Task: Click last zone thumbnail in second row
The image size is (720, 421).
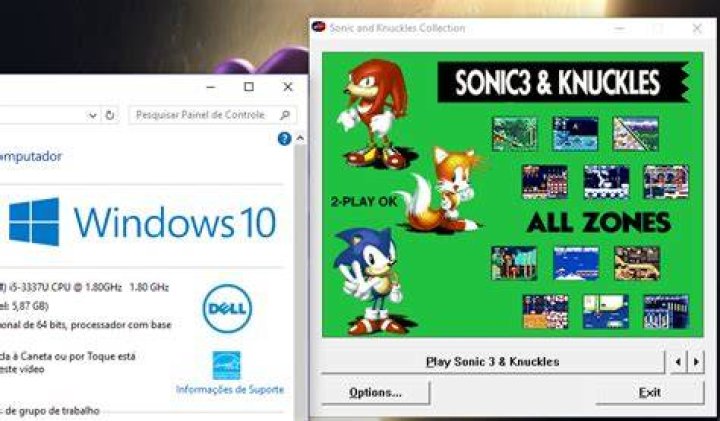Action: tap(666, 182)
